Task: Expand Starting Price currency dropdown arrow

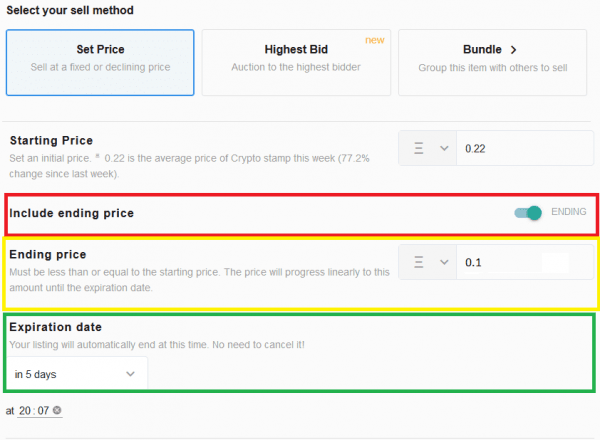Action: pos(443,148)
